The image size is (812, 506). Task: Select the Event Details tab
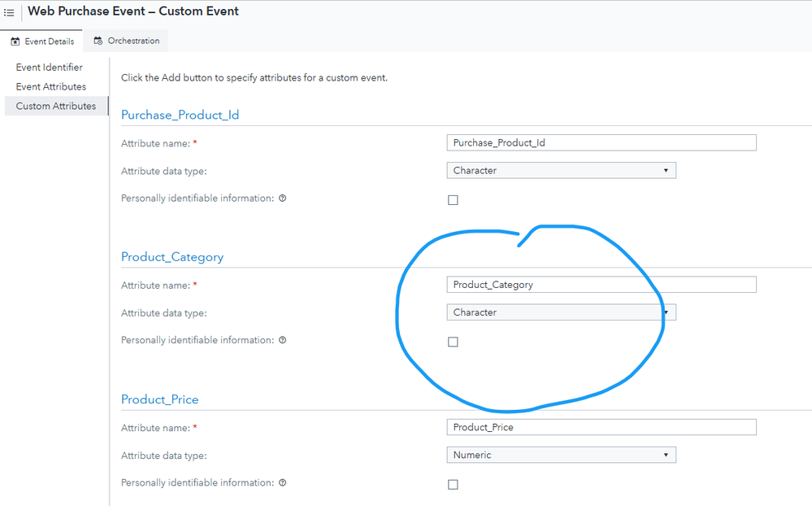[49, 41]
